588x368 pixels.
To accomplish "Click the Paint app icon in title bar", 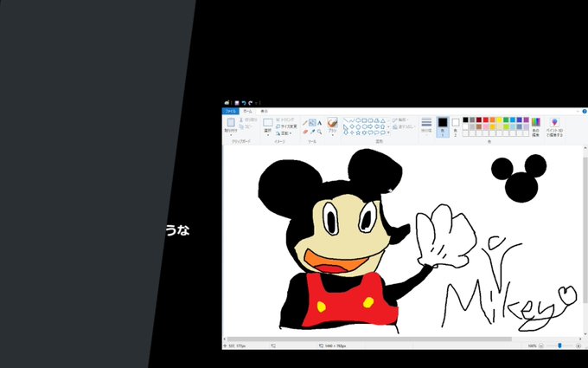I will point(227,103).
